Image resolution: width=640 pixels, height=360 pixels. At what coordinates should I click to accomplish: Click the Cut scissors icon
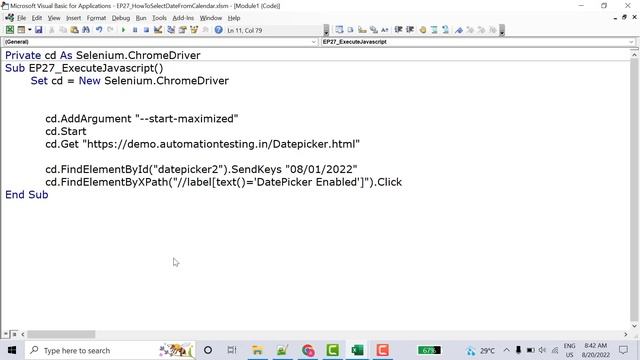52,30
